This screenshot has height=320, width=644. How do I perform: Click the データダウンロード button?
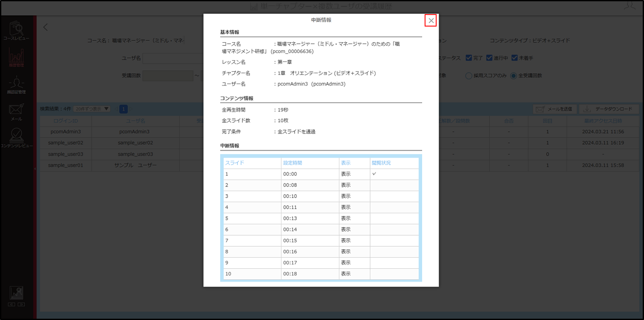(609, 109)
